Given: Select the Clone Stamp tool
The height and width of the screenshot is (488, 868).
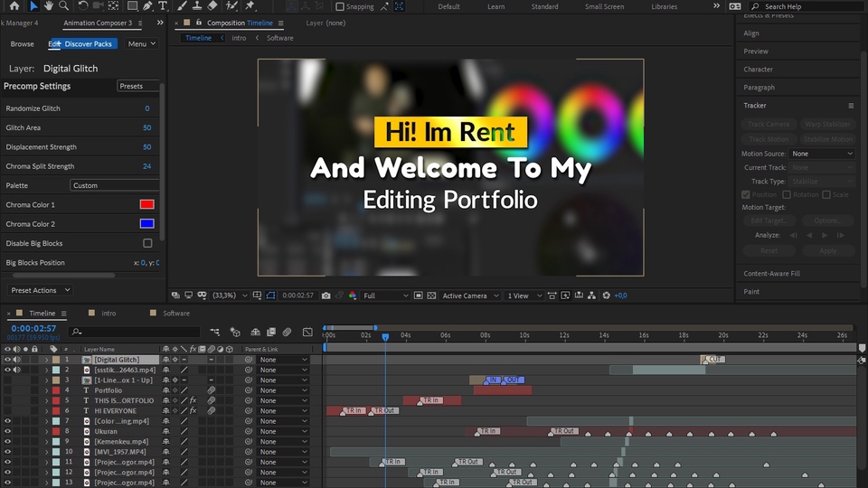Looking at the screenshot, I should pos(196,5).
